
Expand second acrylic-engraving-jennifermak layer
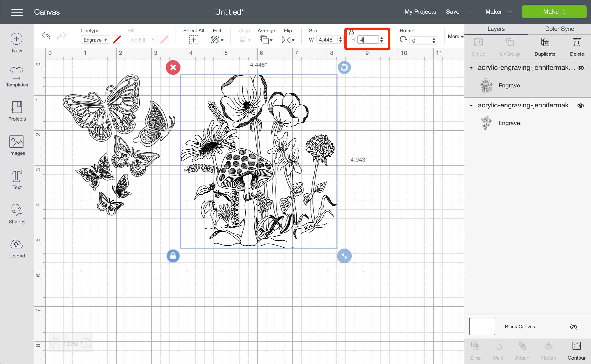[x=472, y=105]
